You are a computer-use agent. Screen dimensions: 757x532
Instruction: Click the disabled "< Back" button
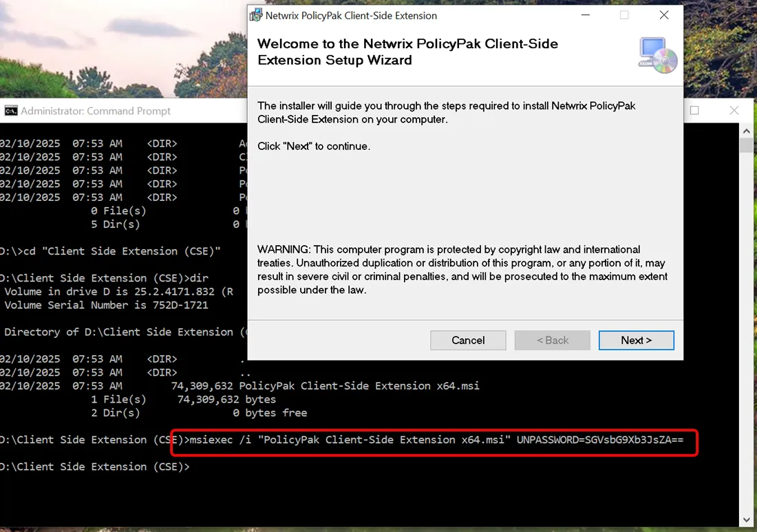(x=552, y=340)
